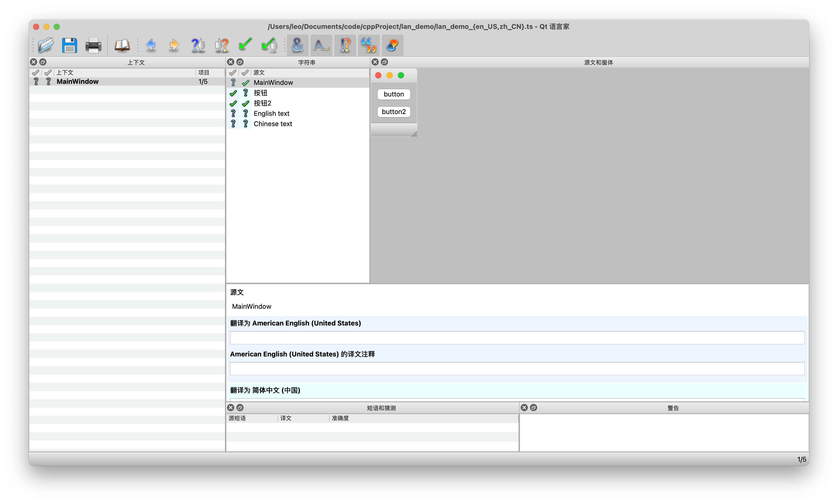Mark done and move to next

269,45
